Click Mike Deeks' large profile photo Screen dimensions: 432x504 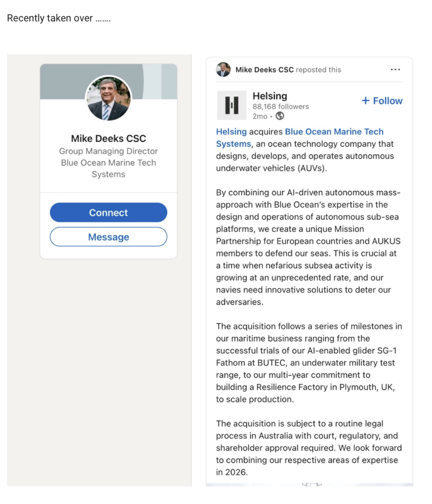point(108,98)
